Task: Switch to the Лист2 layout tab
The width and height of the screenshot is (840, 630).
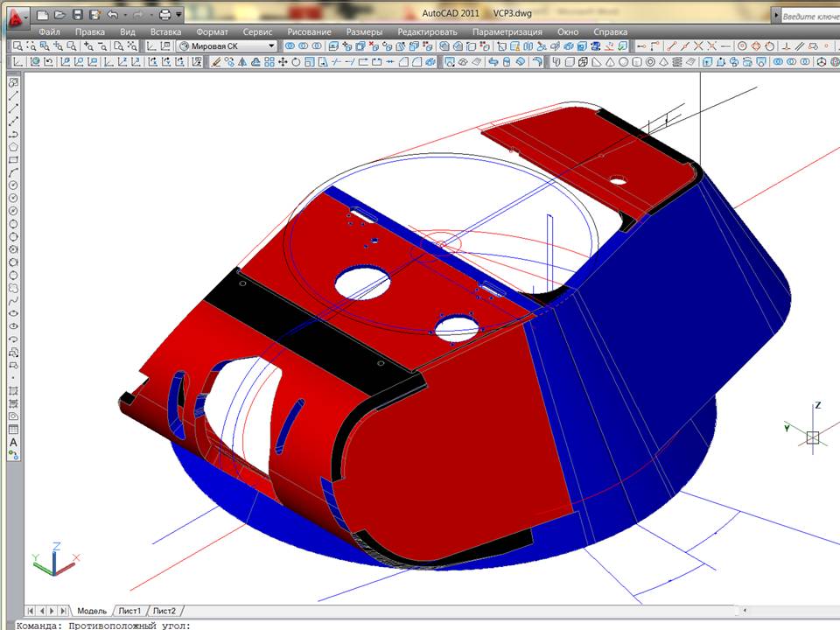Action: [164, 611]
